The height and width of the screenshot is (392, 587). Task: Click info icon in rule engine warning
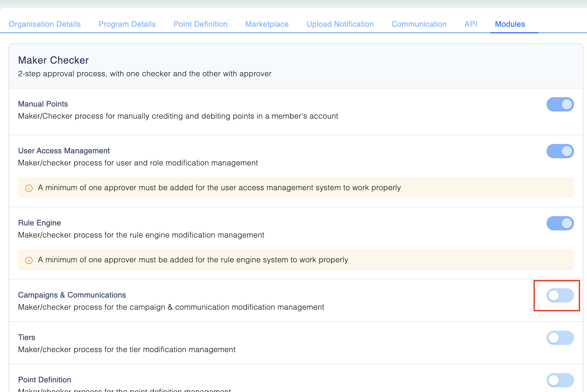29,260
